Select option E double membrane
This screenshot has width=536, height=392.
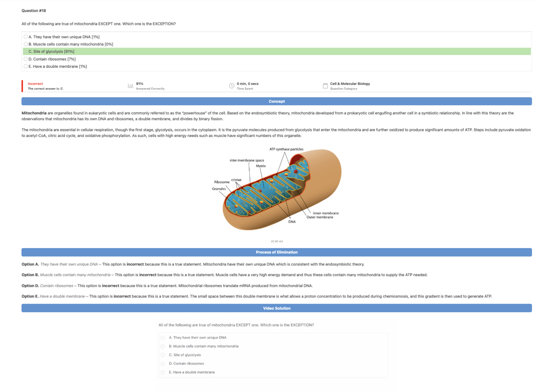click(26, 66)
